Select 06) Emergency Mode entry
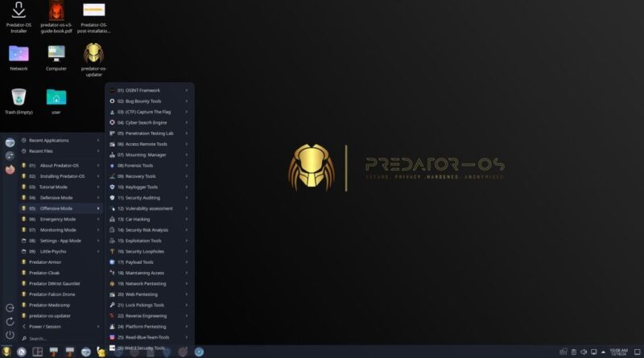This screenshot has width=644, height=358. pos(61,220)
